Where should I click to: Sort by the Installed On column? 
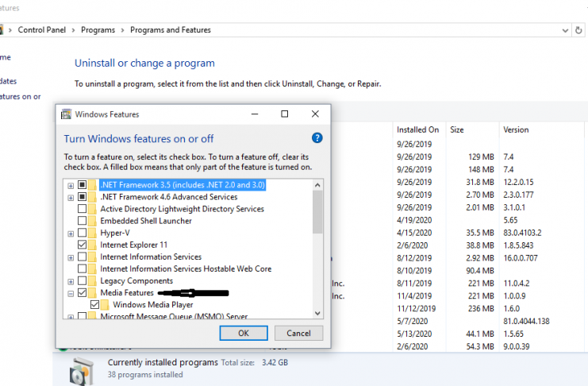click(419, 130)
